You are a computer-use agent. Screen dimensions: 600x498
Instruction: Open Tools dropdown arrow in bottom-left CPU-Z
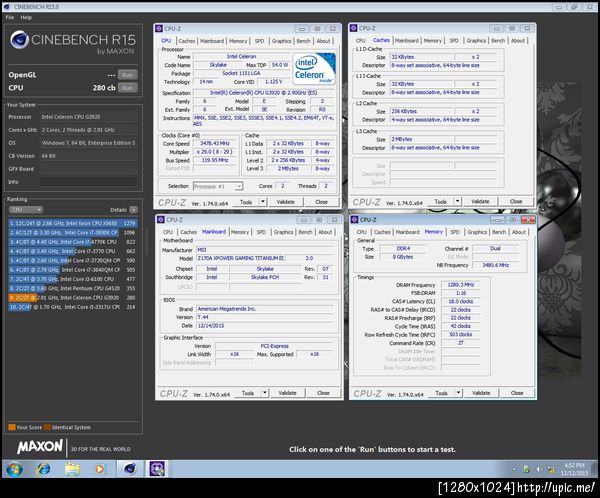click(265, 393)
